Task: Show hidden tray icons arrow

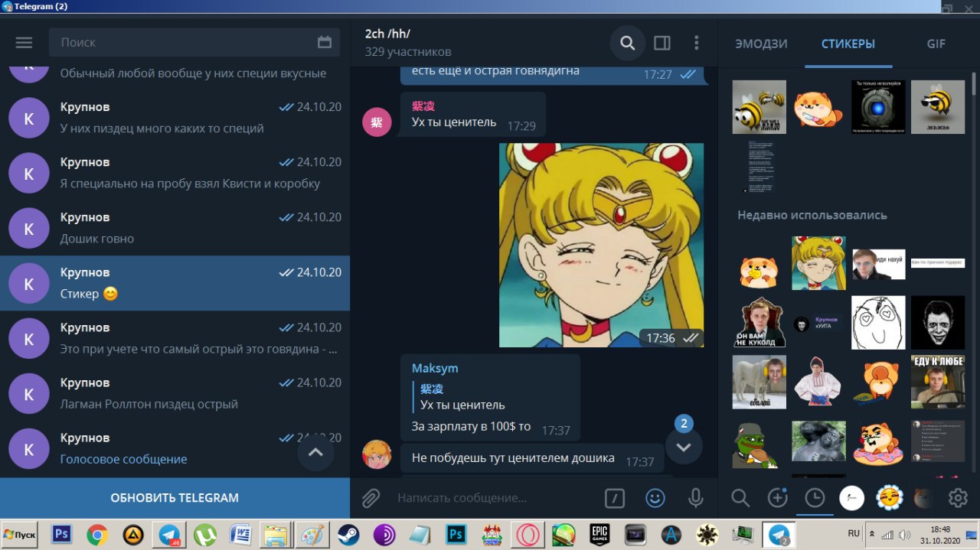Action: point(872,534)
